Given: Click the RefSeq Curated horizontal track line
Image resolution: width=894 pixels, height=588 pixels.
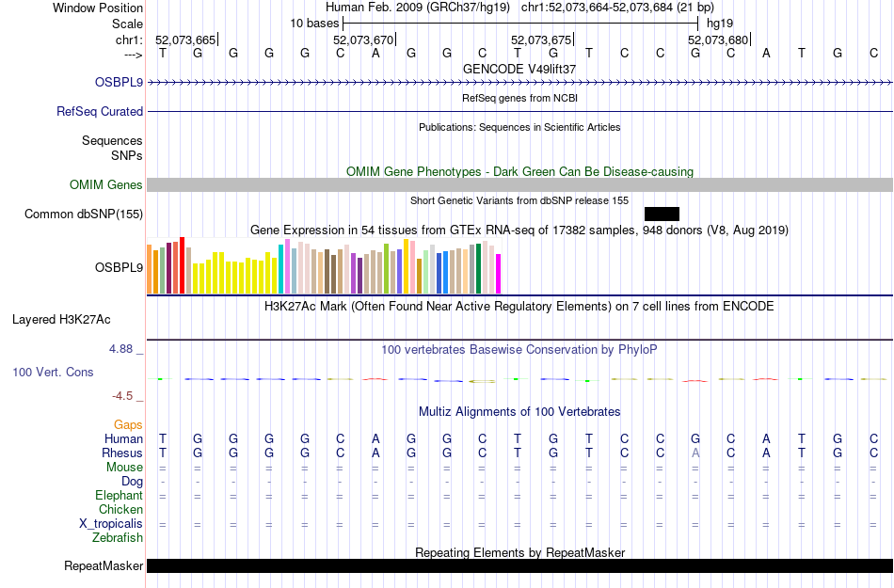Looking at the screenshot, I should [520, 111].
